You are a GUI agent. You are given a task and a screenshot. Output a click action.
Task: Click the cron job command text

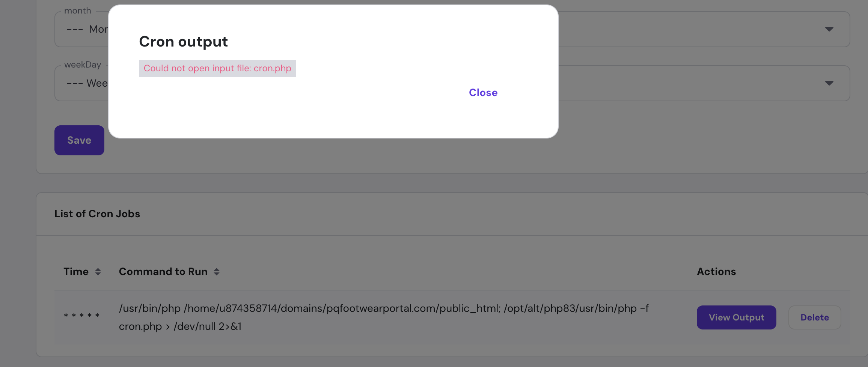point(384,317)
